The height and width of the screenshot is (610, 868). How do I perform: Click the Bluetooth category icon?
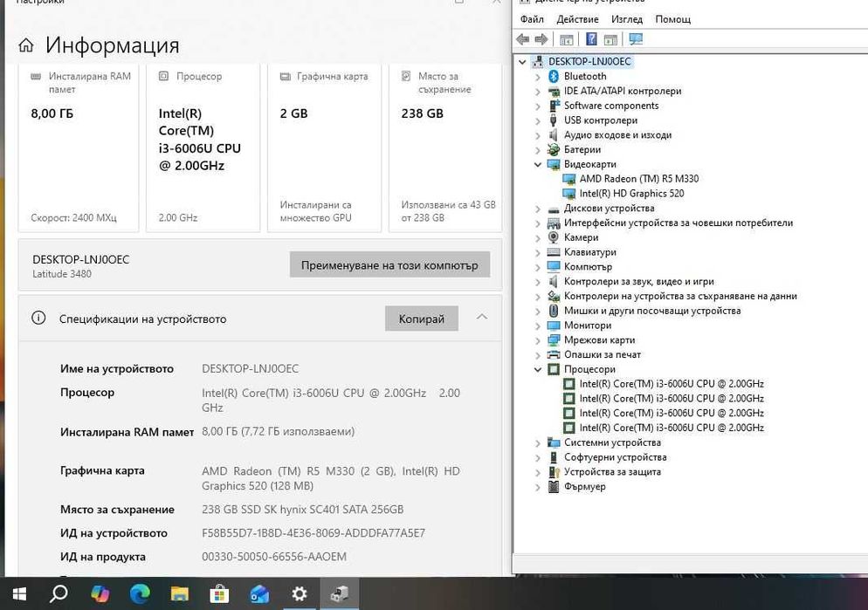[554, 76]
